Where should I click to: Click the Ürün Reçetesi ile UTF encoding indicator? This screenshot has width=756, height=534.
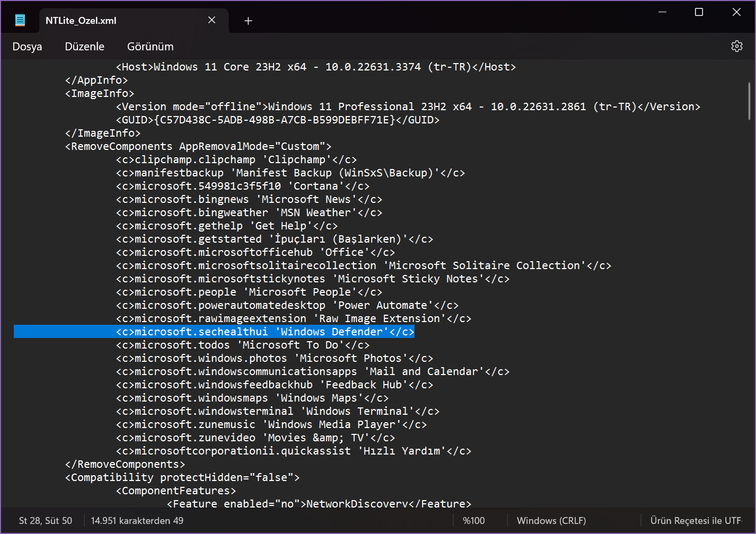point(696,521)
